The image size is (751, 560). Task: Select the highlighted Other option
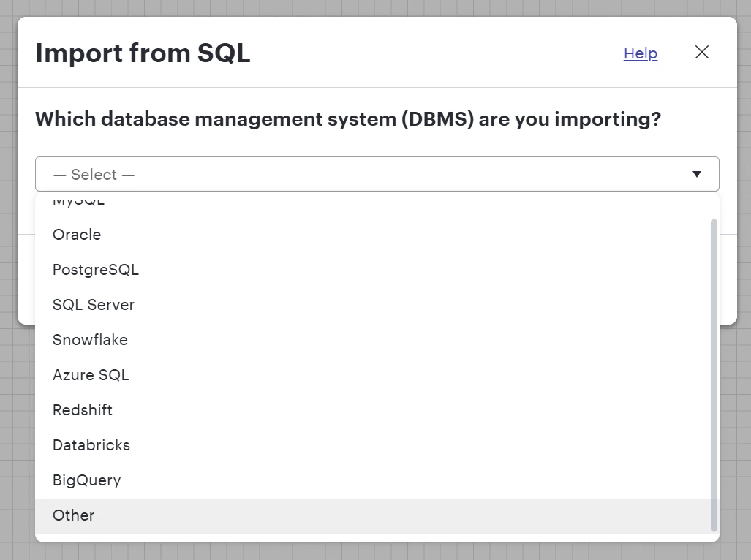point(74,515)
